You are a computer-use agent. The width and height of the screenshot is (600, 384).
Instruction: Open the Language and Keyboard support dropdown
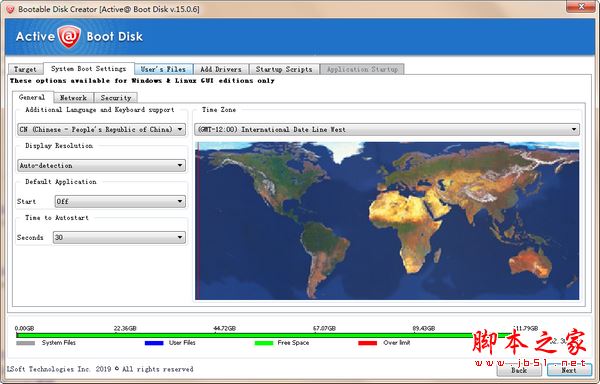(101, 129)
